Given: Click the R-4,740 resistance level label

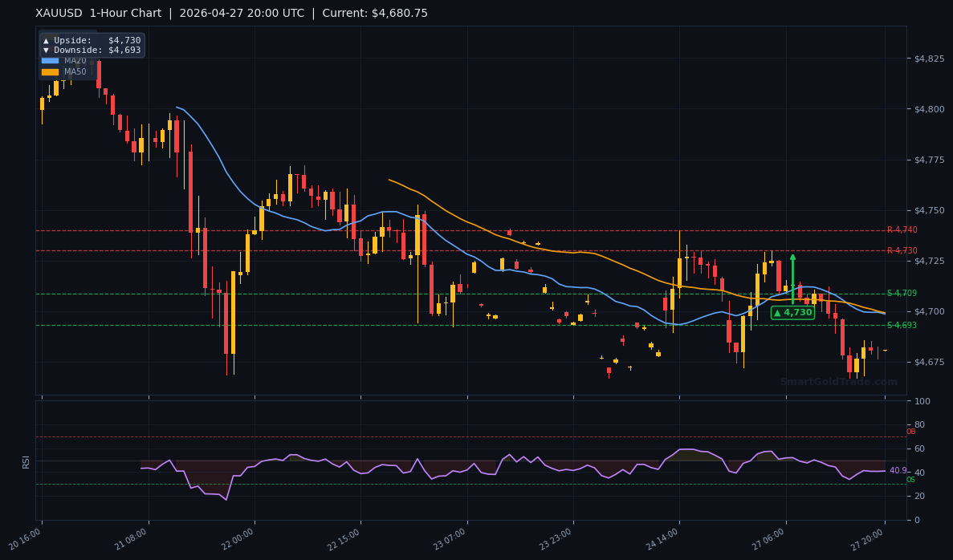Looking at the screenshot, I should [904, 229].
